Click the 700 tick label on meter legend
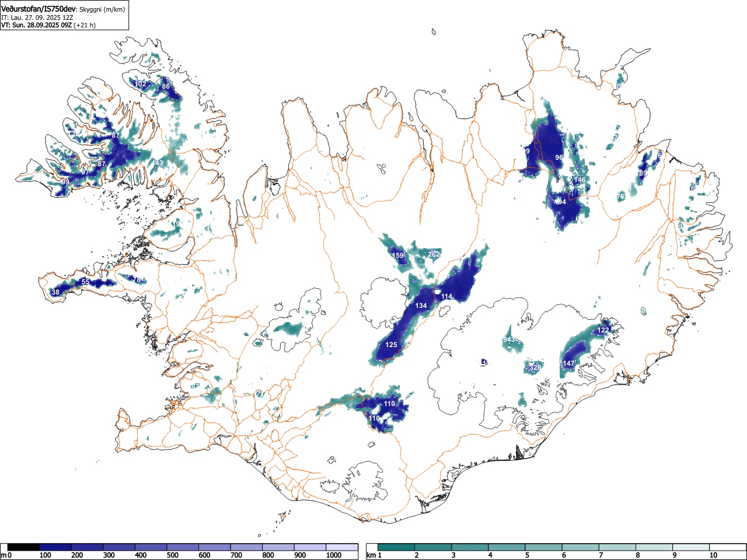 pyautogui.click(x=236, y=555)
